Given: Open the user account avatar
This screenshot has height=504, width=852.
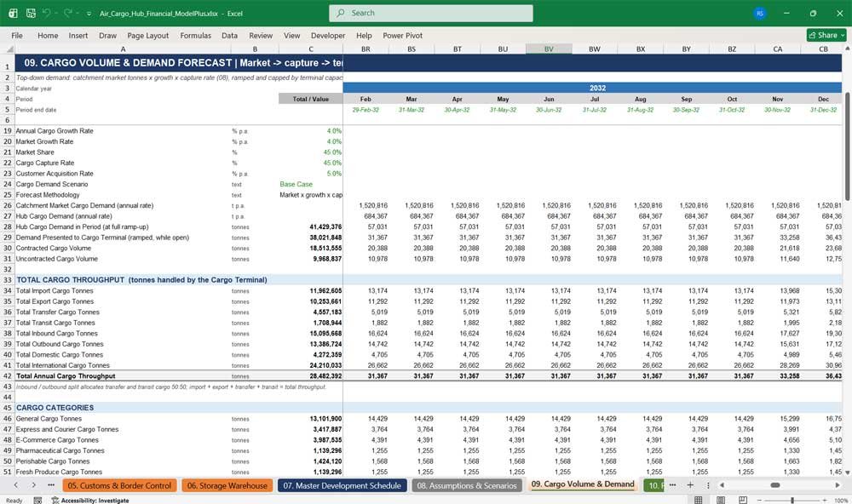Looking at the screenshot, I should (760, 13).
